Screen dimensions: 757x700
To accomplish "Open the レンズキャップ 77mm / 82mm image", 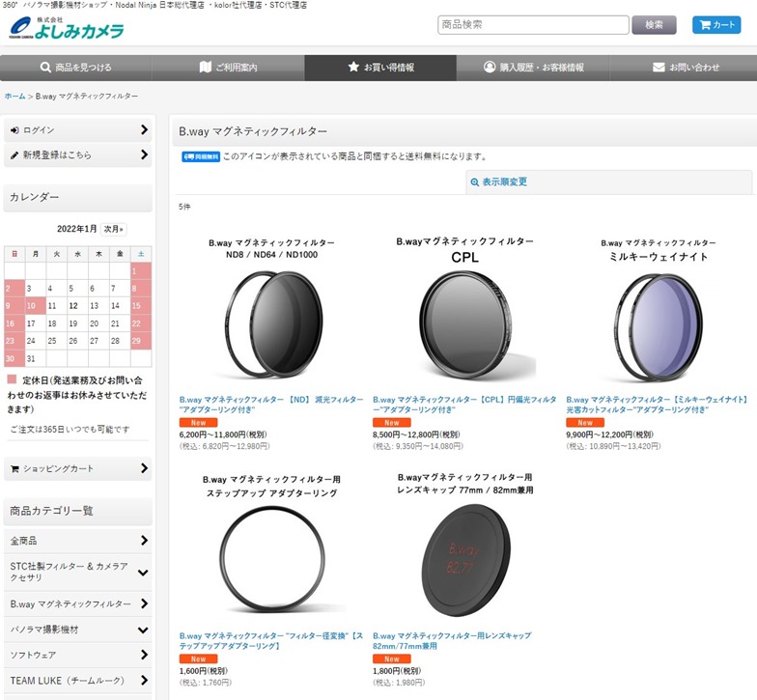I will (465, 546).
